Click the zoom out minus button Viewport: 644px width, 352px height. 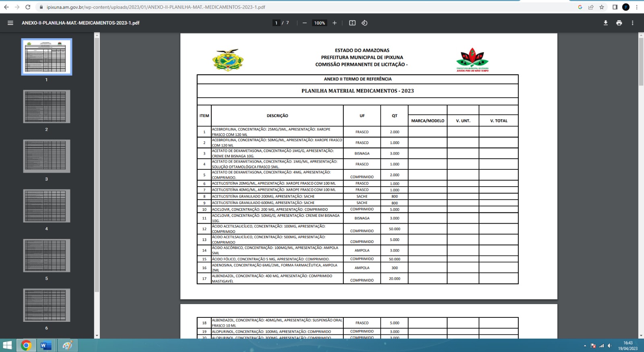click(305, 23)
